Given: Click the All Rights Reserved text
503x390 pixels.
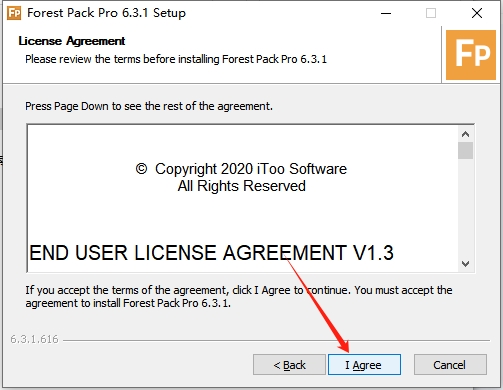Looking at the screenshot, I should tap(241, 186).
